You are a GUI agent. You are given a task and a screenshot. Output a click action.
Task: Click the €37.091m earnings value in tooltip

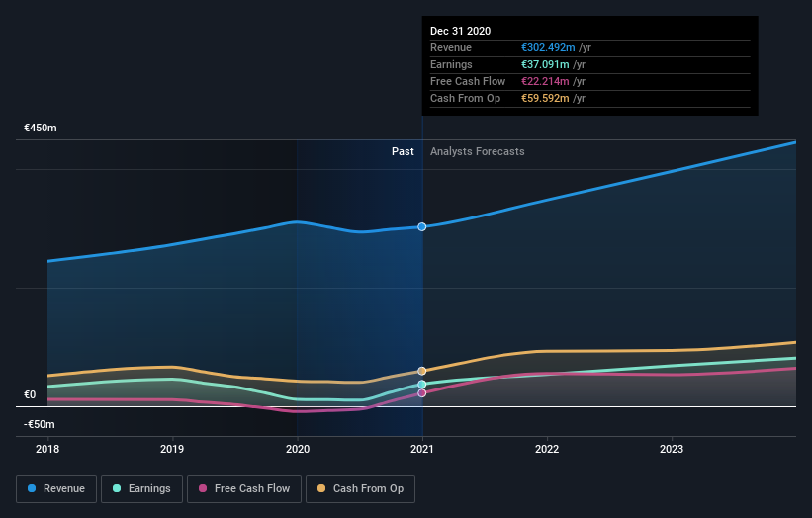tap(545, 64)
